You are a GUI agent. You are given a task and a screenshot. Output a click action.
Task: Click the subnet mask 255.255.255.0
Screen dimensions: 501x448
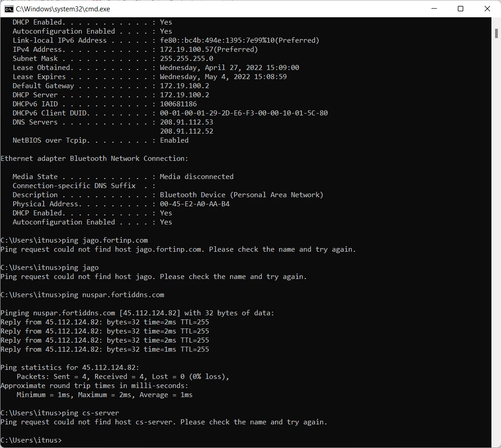pyautogui.click(x=186, y=59)
